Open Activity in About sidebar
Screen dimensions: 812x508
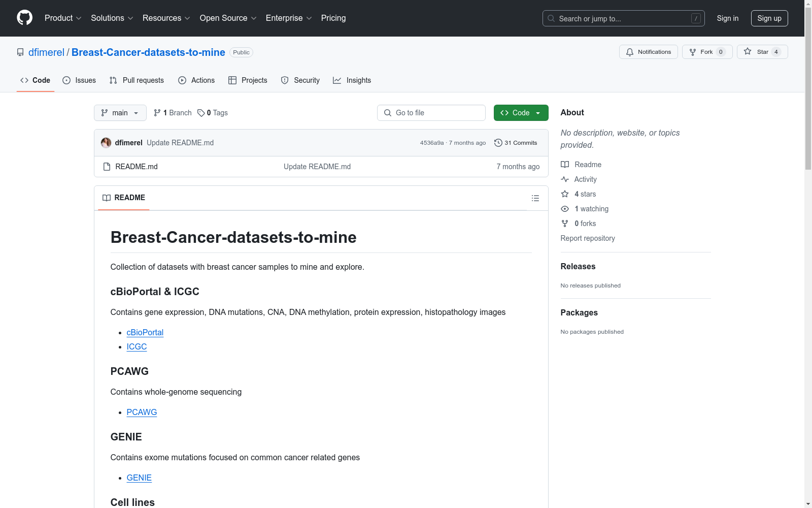click(579, 179)
